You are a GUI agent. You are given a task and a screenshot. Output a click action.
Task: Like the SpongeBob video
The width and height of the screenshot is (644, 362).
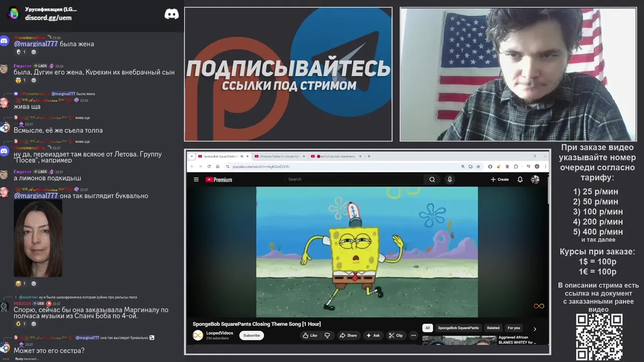(310, 335)
